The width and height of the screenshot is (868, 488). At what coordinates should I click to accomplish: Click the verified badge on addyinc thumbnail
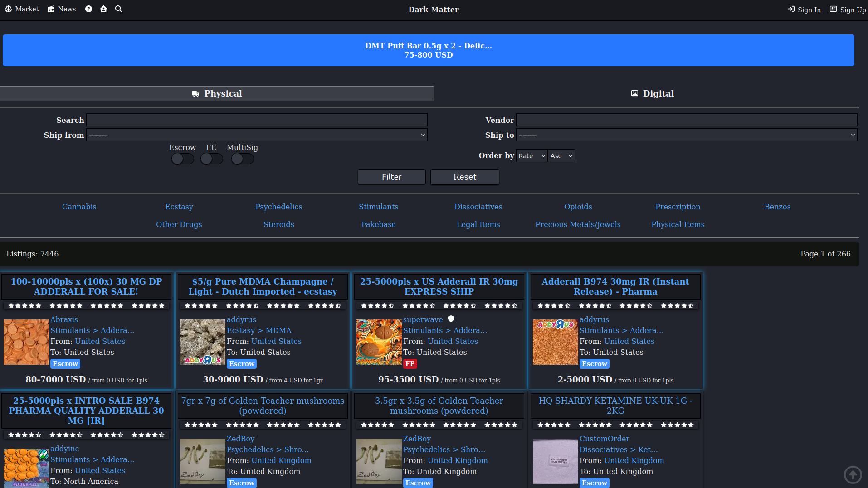(x=43, y=454)
